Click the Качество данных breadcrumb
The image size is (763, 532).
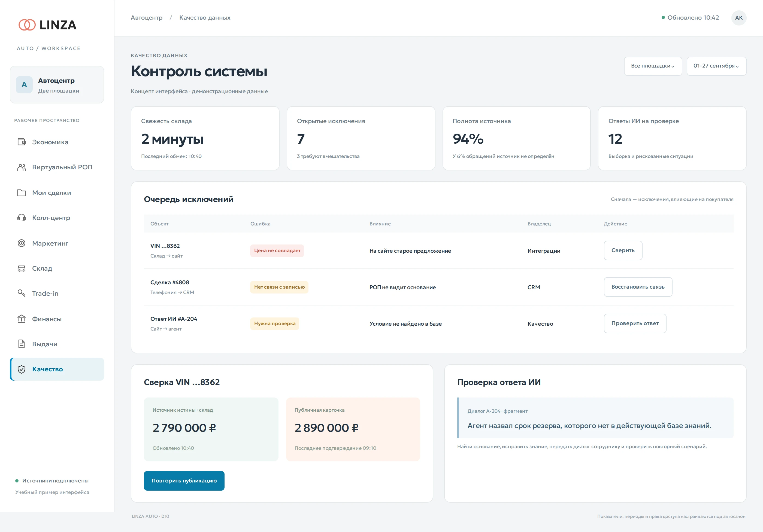[x=205, y=18]
